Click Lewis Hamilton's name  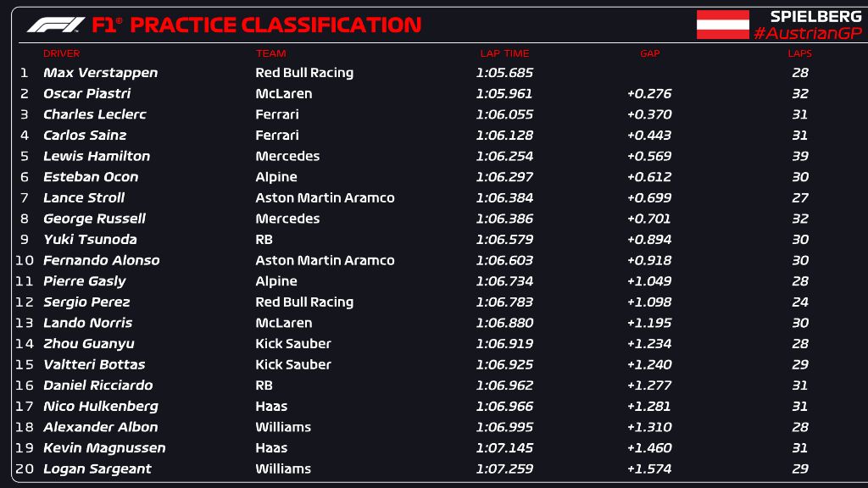click(97, 156)
